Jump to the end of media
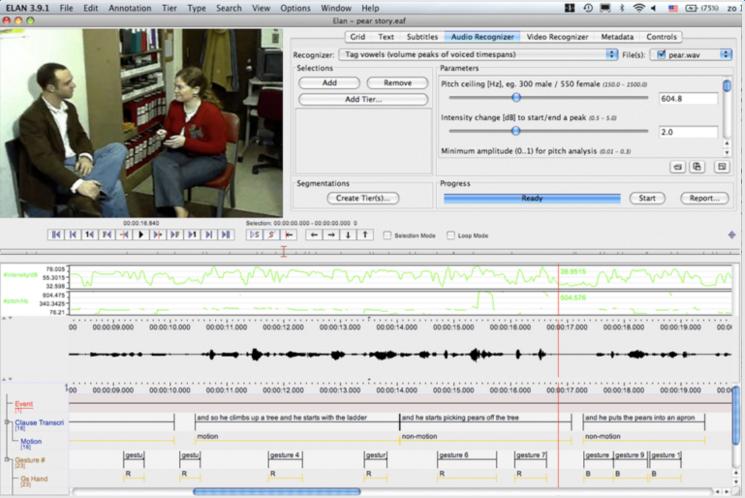Image resolution: width=745 pixels, height=498 pixels. click(226, 235)
